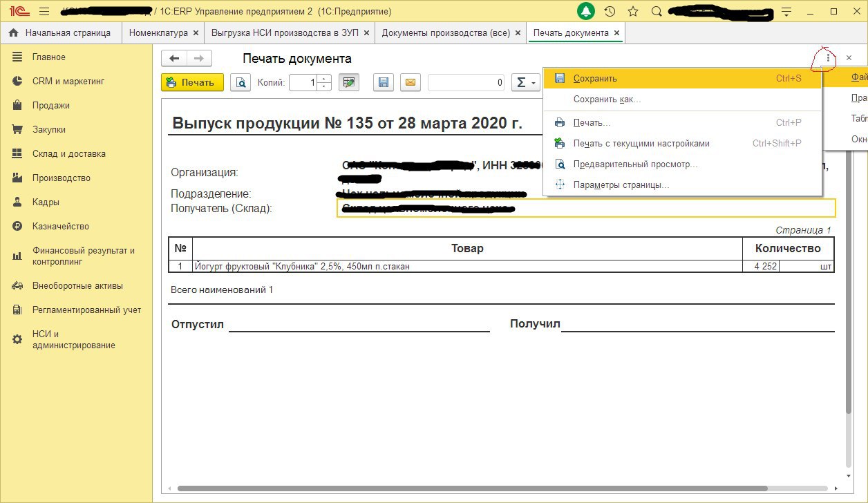This screenshot has height=503, width=868.
Task: Go forward with the right arrow
Action: coord(199,59)
